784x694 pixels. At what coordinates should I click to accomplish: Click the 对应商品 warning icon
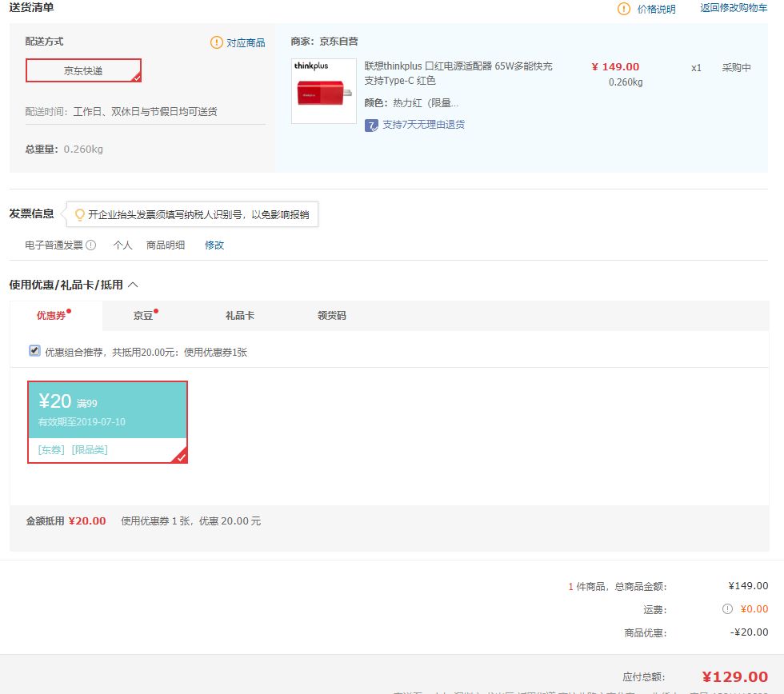(x=217, y=42)
